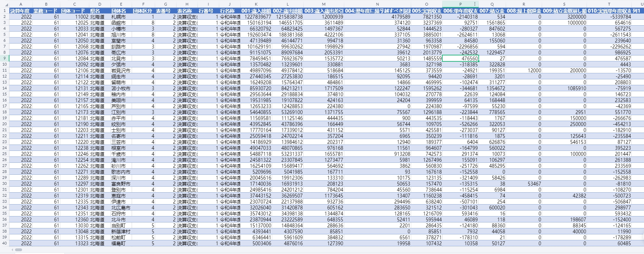Viewport: 644px width, 254px height.
Task: Select the cell containing 旭川市
Action: [x=121, y=35]
